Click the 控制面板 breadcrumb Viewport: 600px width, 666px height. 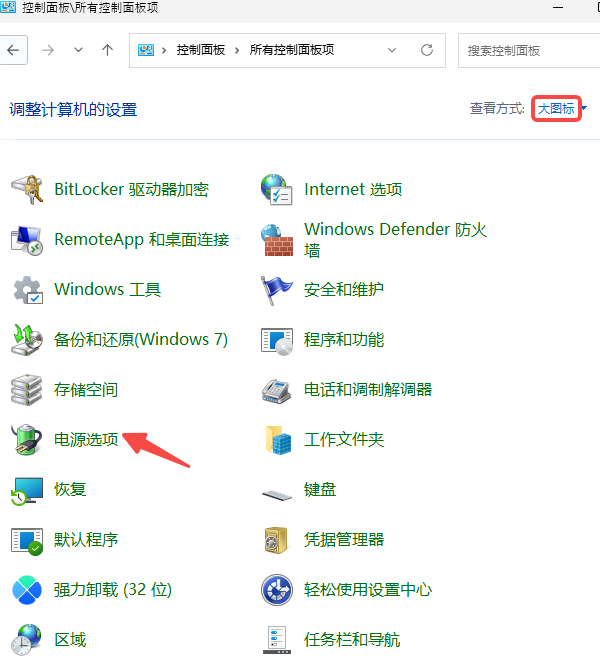point(200,50)
